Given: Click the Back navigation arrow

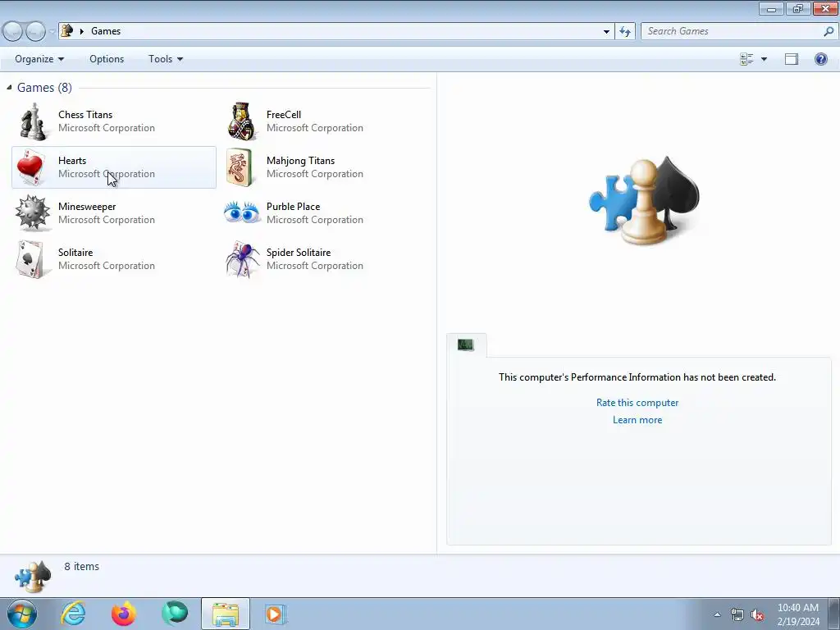Looking at the screenshot, I should coord(13,32).
